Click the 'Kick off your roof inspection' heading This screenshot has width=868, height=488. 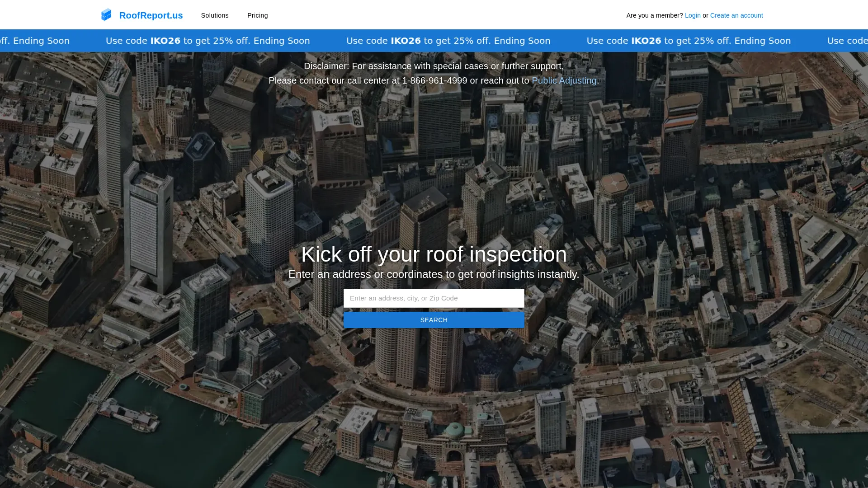click(434, 254)
